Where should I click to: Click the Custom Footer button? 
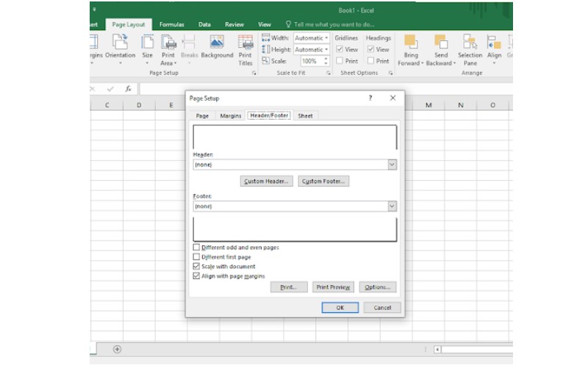point(323,181)
